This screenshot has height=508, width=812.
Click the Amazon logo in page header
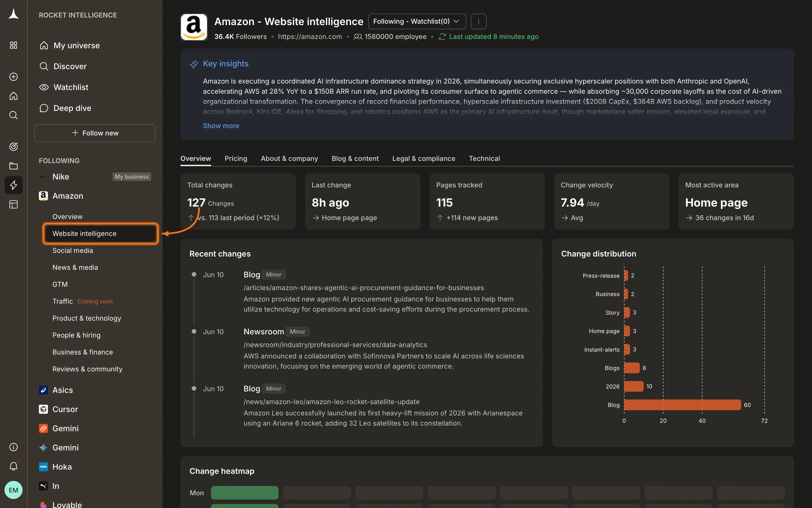194,27
